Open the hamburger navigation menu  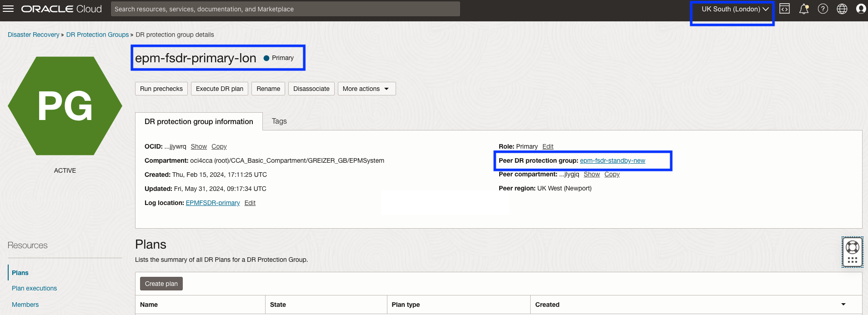8,9
